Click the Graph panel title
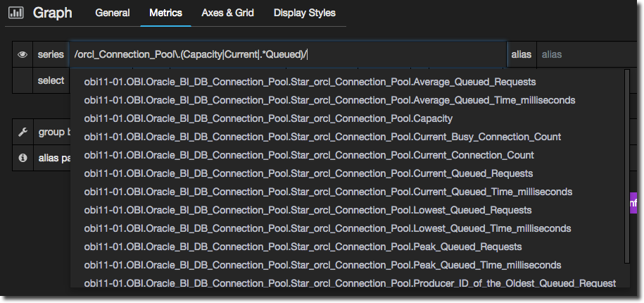 53,13
